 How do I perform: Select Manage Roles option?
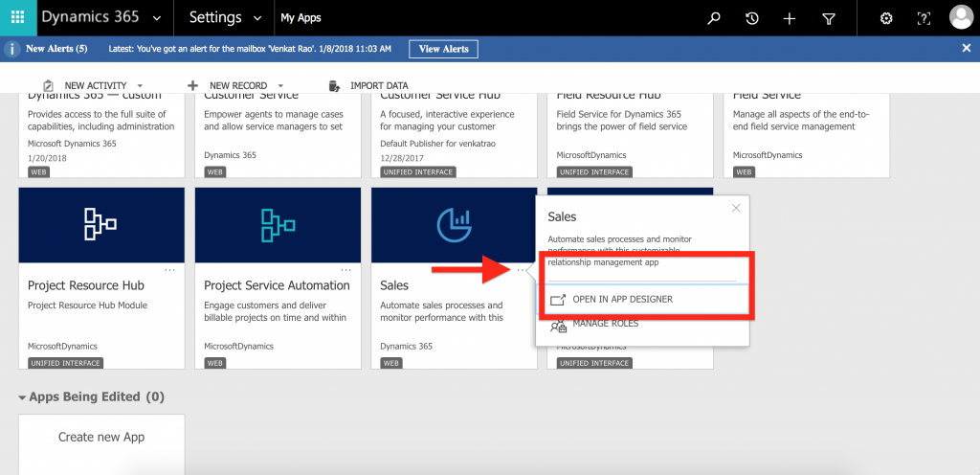605,324
